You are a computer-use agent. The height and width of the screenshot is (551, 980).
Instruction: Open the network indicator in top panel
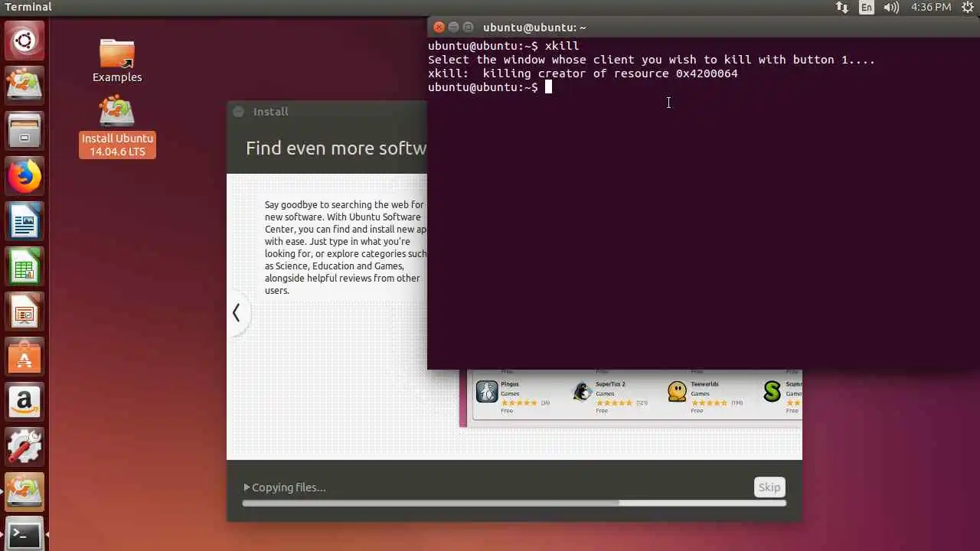[x=842, y=8]
